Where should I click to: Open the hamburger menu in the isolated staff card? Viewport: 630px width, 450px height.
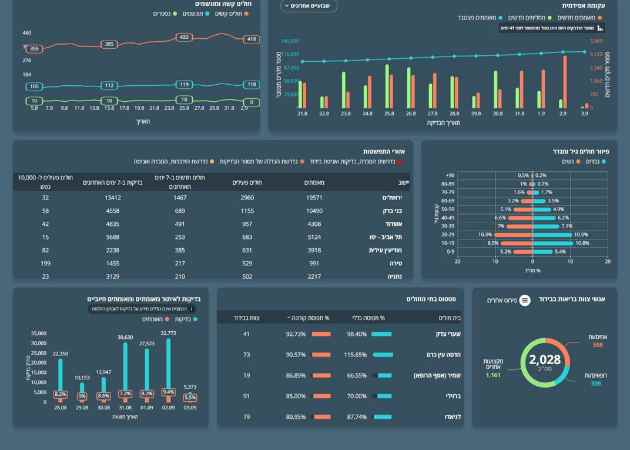pyautogui.click(x=525, y=300)
